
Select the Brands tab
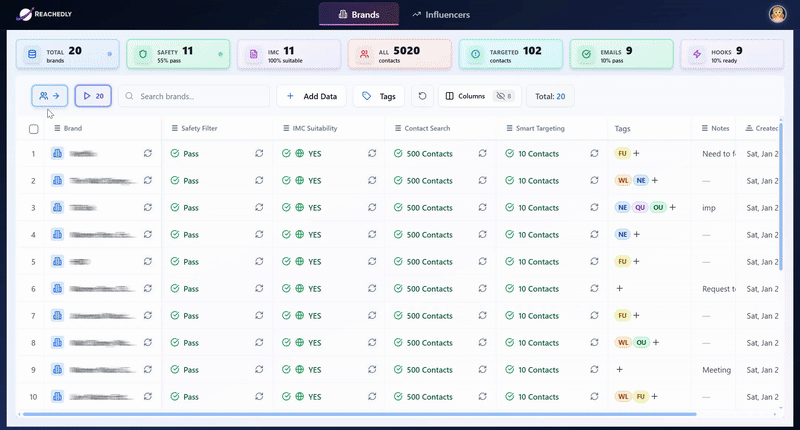tap(359, 14)
